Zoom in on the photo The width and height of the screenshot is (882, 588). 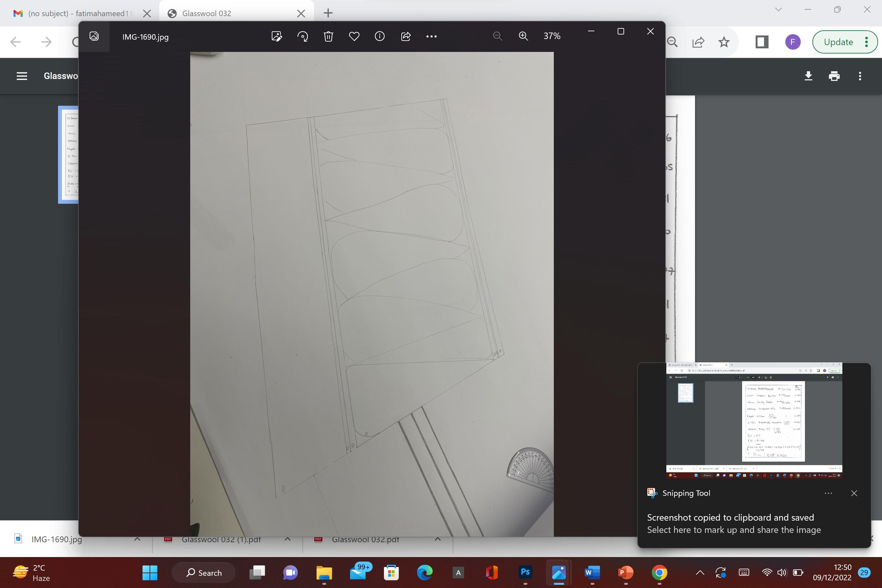(x=523, y=36)
